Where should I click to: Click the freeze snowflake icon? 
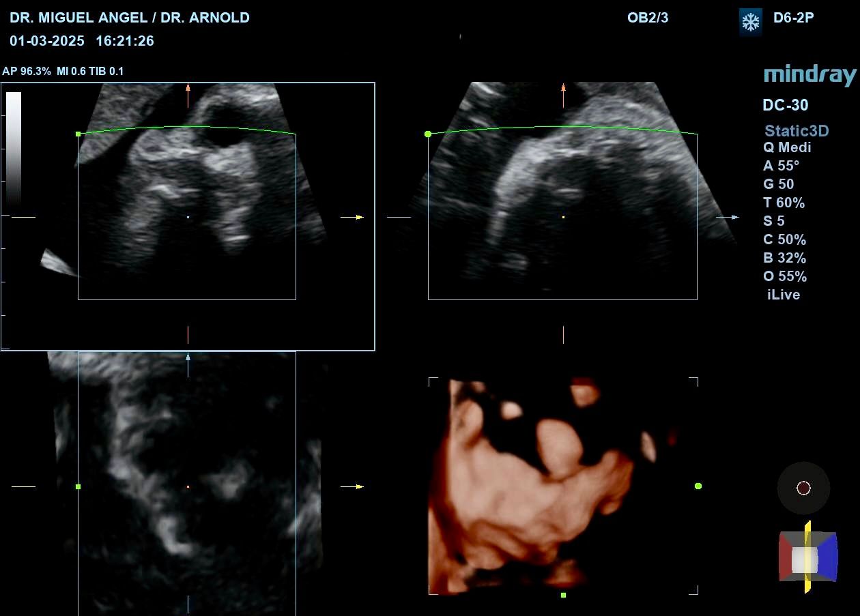(751, 22)
